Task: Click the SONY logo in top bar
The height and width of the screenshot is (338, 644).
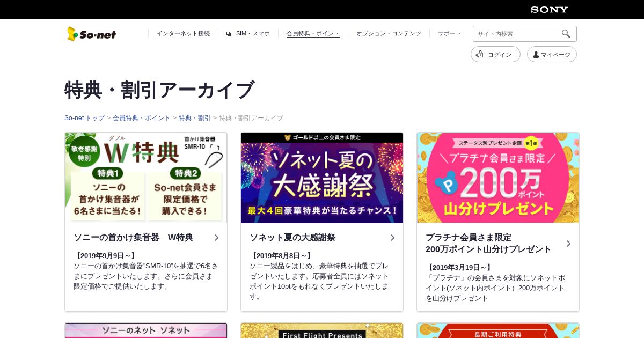Action: pos(549,10)
